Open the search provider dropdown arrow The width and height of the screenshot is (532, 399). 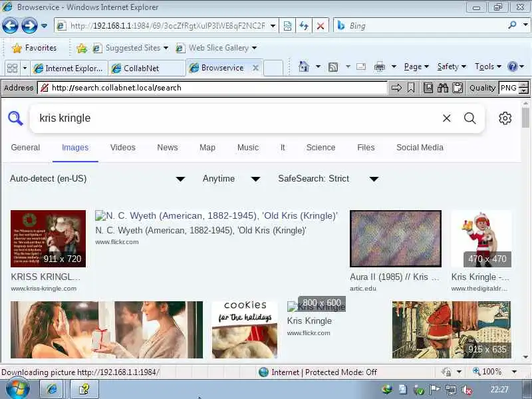coord(525,25)
